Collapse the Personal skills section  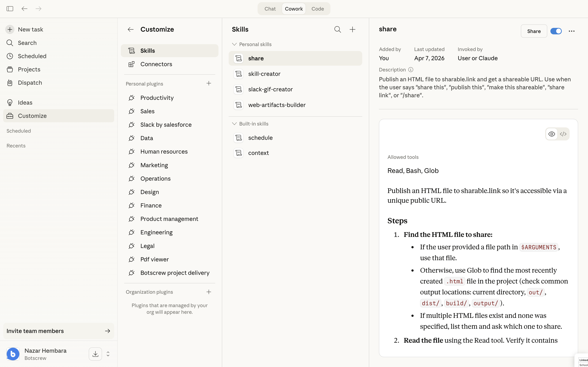point(234,44)
